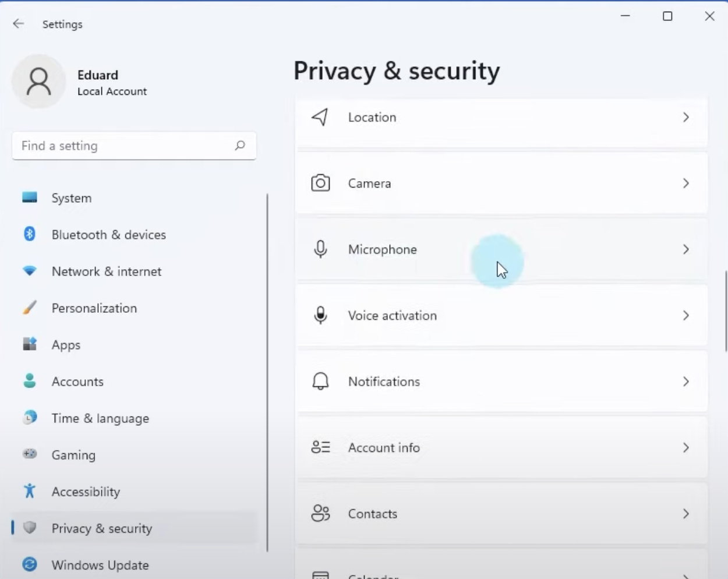Close the Settings window
Screen dimensions: 728x579
pos(709,16)
